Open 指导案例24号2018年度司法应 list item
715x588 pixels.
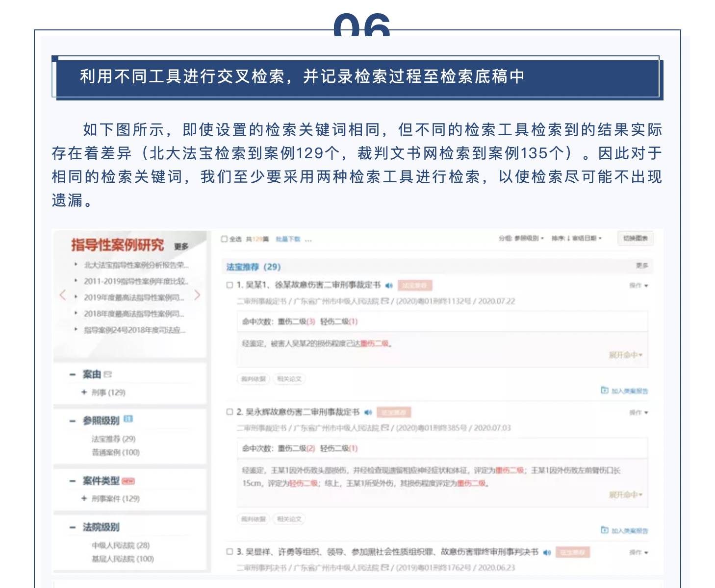click(135, 330)
